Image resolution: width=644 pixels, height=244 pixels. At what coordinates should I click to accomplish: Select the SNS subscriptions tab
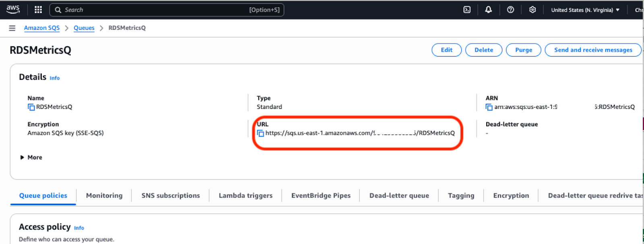pyautogui.click(x=171, y=196)
